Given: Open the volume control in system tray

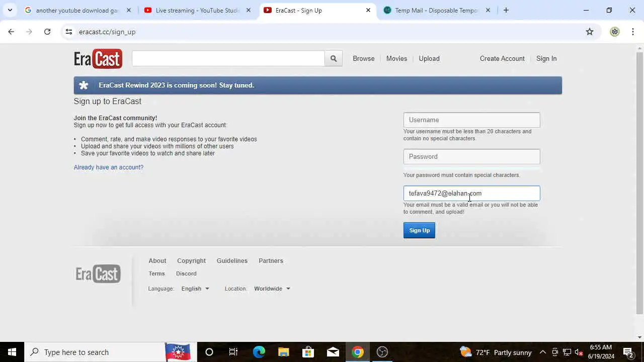Looking at the screenshot, I should click(579, 352).
